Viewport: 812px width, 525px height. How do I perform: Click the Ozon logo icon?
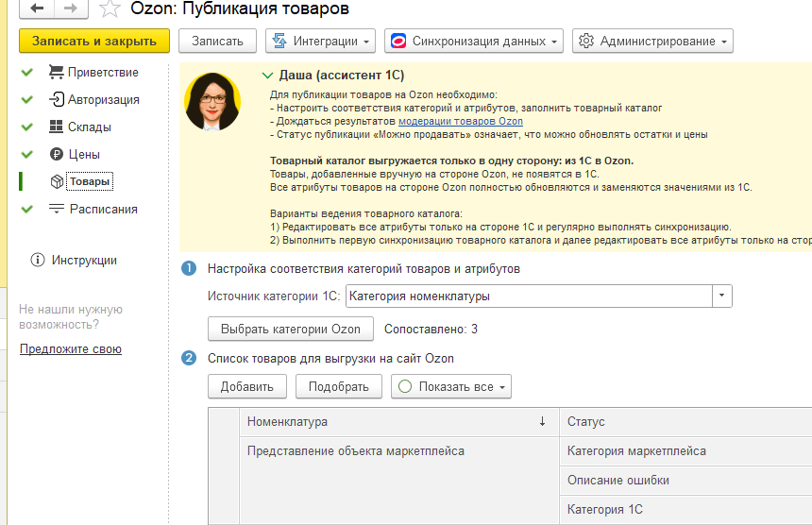click(398, 41)
